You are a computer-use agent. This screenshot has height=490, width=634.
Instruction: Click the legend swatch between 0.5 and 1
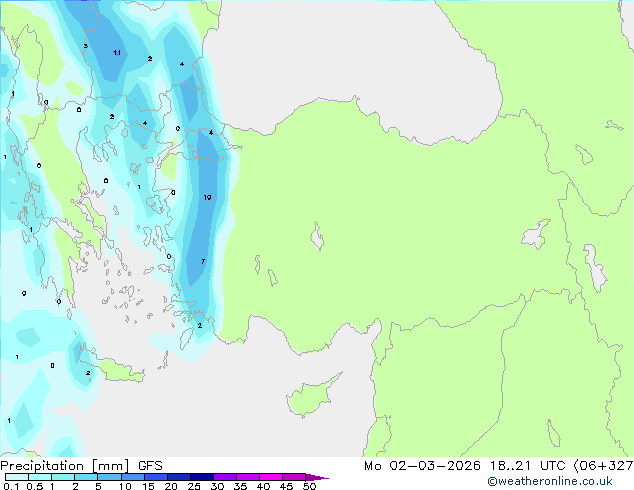click(40, 477)
